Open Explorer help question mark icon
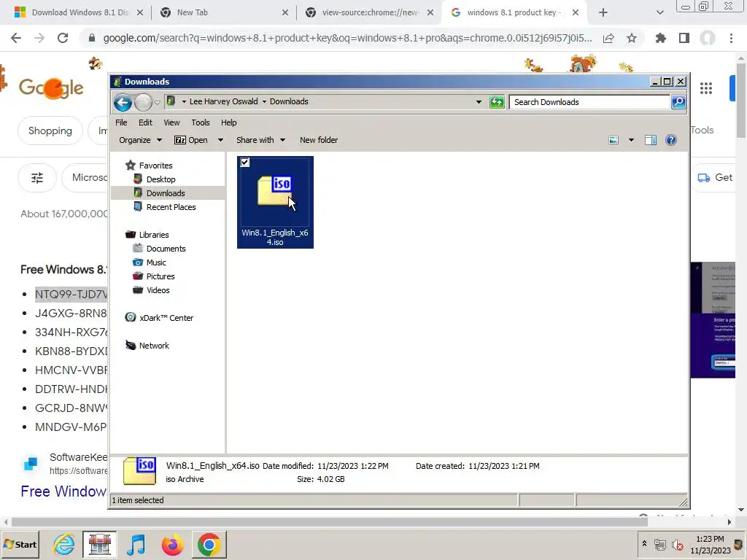Image resolution: width=747 pixels, height=560 pixels. point(671,140)
